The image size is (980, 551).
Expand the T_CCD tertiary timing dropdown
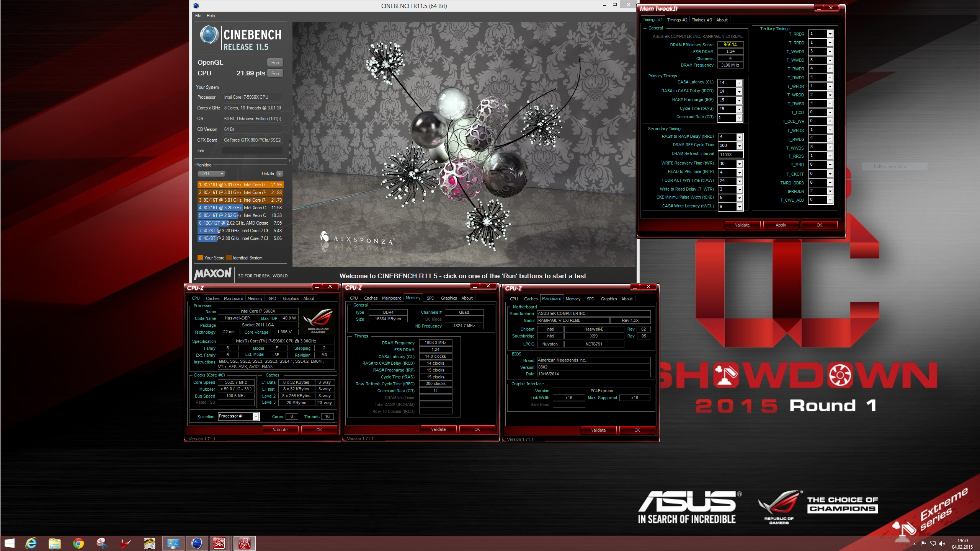830,112
